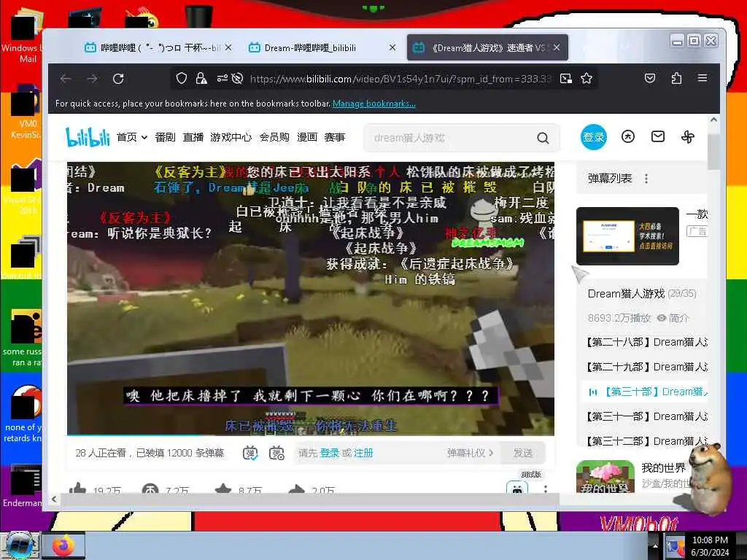The height and width of the screenshot is (560, 747).
Task: Click the coin icon showing 7.2万
Action: (x=150, y=489)
